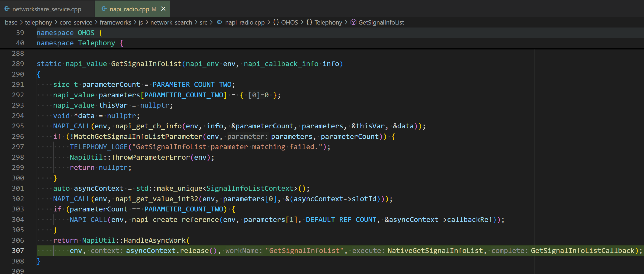Click 'callbackRef' on line 304
Screen dimensions: 644x274
(x=470, y=220)
